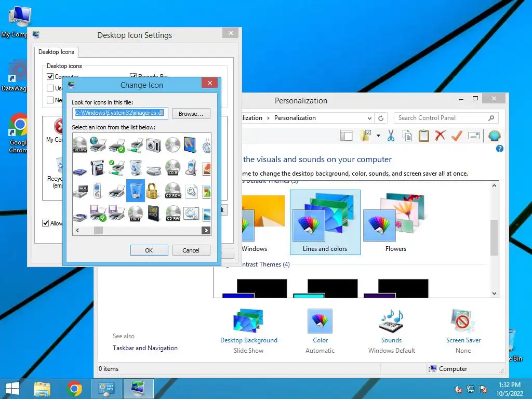Click the Personalization breadcrumb item
This screenshot has height=399, width=532.
coord(295,118)
